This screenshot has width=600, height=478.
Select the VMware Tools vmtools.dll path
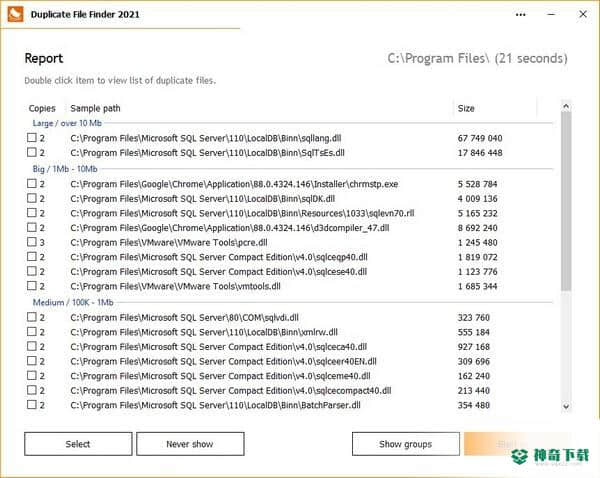click(175, 286)
